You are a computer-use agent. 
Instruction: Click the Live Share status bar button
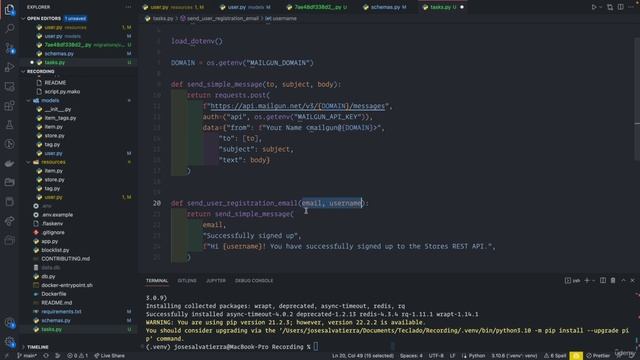pyautogui.click(x=109, y=356)
